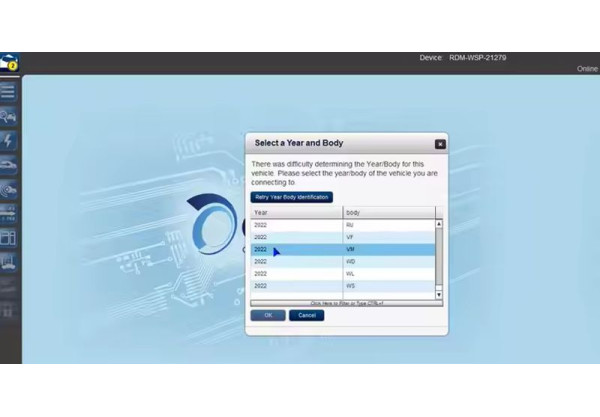Select the arrows transfer sidebar icon
Screen dimensions: 600x417
(9, 213)
